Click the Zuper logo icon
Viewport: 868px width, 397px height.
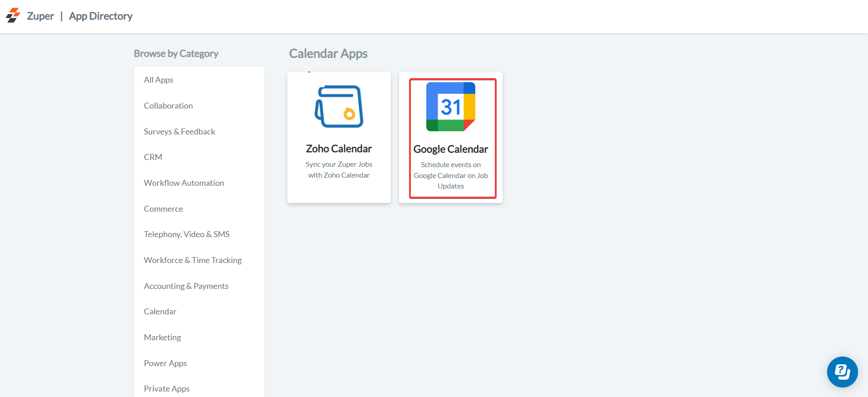13,15
